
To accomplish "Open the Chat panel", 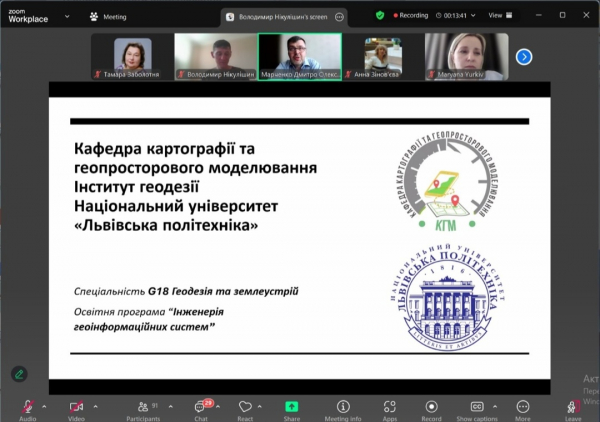I will [200, 407].
